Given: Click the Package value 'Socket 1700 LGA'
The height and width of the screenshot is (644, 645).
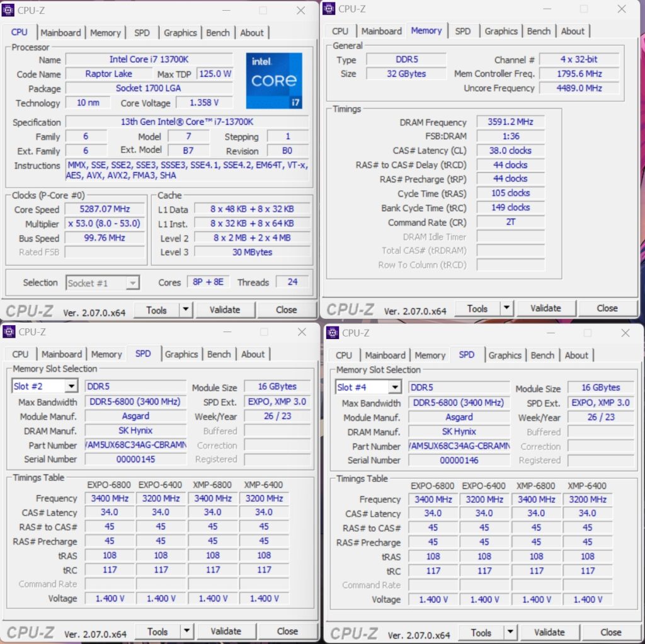Looking at the screenshot, I should click(149, 88).
